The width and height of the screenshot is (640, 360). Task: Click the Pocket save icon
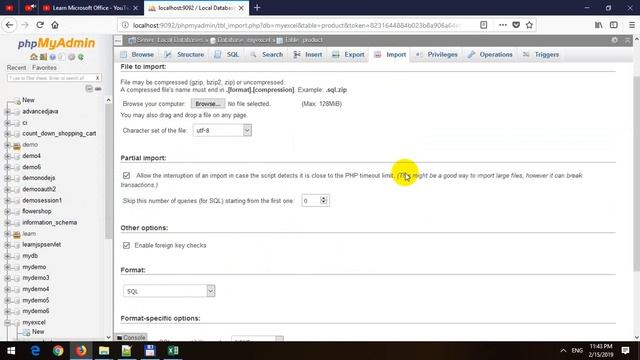tap(516, 25)
